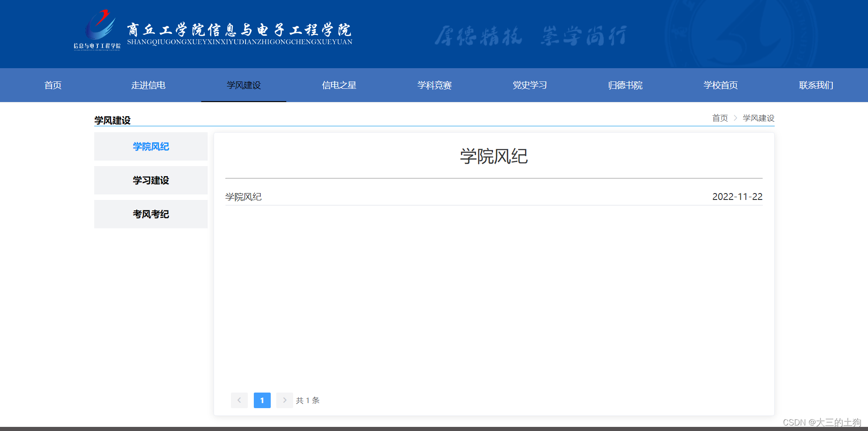This screenshot has width=868, height=431.
Task: Click the 首页 breadcrumb link
Action: click(719, 118)
